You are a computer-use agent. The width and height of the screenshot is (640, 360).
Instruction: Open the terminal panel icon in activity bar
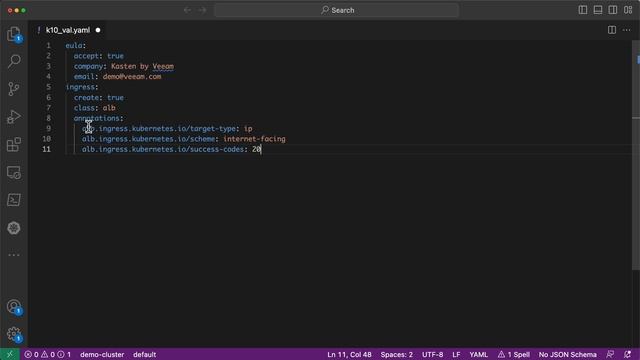(x=14, y=200)
